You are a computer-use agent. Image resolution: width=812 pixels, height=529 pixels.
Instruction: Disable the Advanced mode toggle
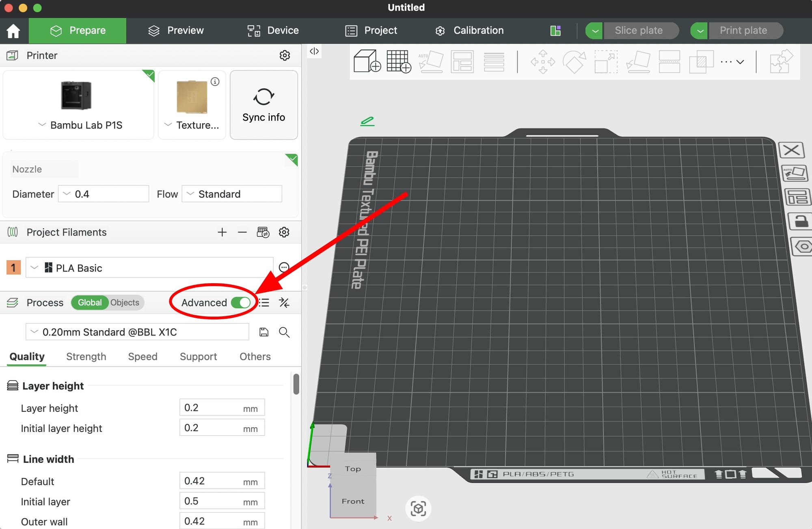click(241, 303)
